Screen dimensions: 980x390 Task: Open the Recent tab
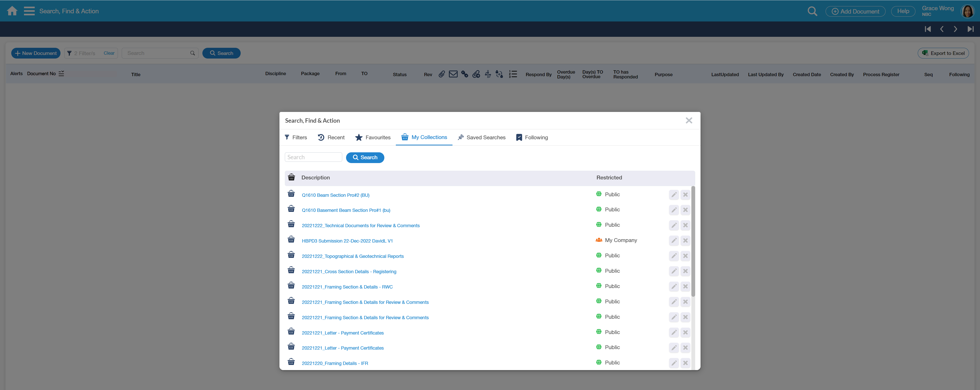tap(331, 137)
